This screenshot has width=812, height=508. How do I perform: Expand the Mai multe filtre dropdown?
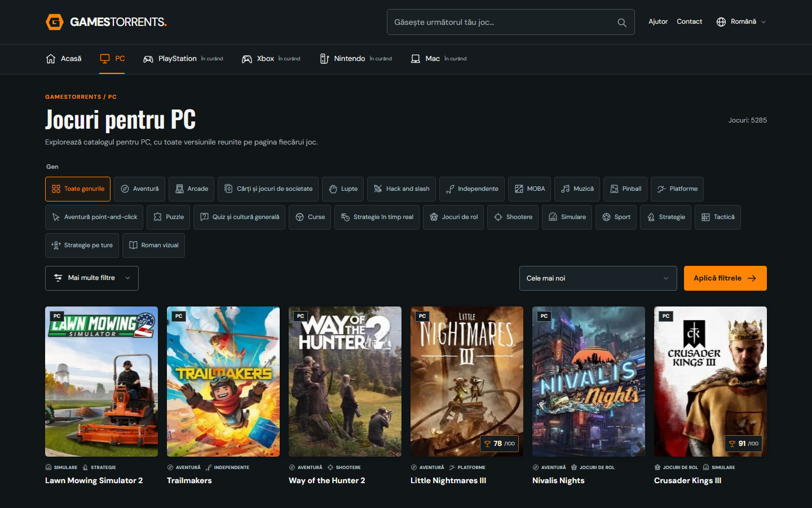[92, 278]
